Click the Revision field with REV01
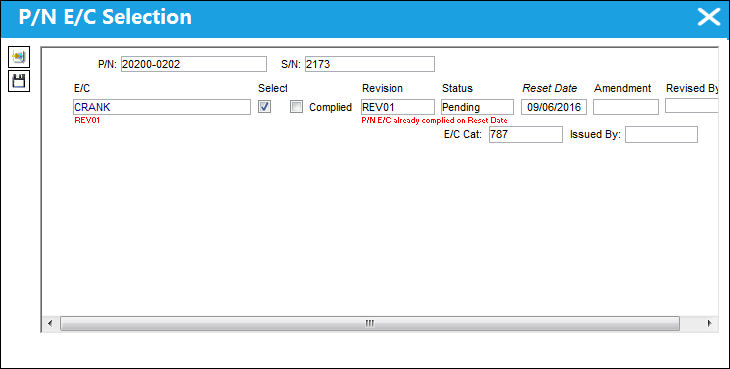This screenshot has width=730, height=369. pyautogui.click(x=398, y=107)
